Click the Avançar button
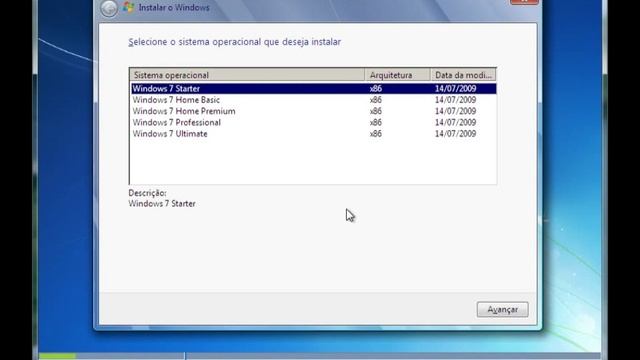This screenshot has width=640, height=360. 502,309
